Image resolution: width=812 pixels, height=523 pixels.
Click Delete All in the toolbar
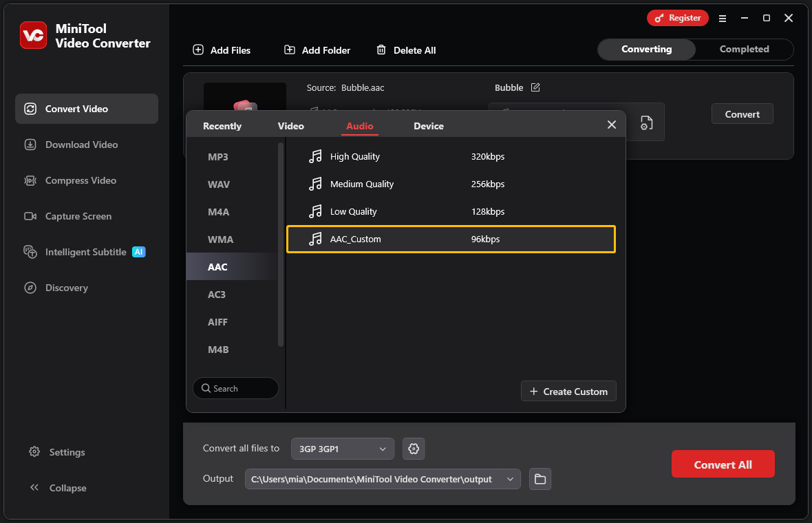coord(406,50)
